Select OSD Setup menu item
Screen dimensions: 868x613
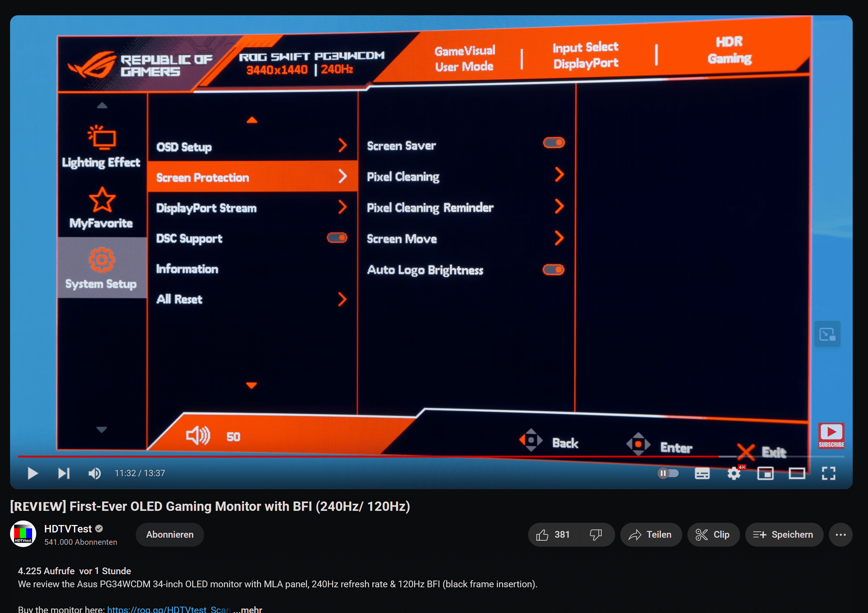click(252, 146)
